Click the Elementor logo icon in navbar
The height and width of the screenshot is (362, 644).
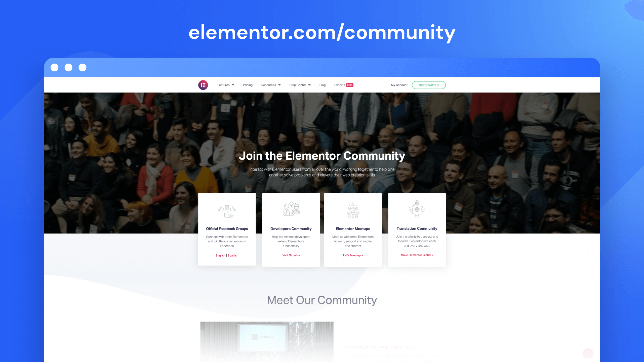pyautogui.click(x=203, y=85)
